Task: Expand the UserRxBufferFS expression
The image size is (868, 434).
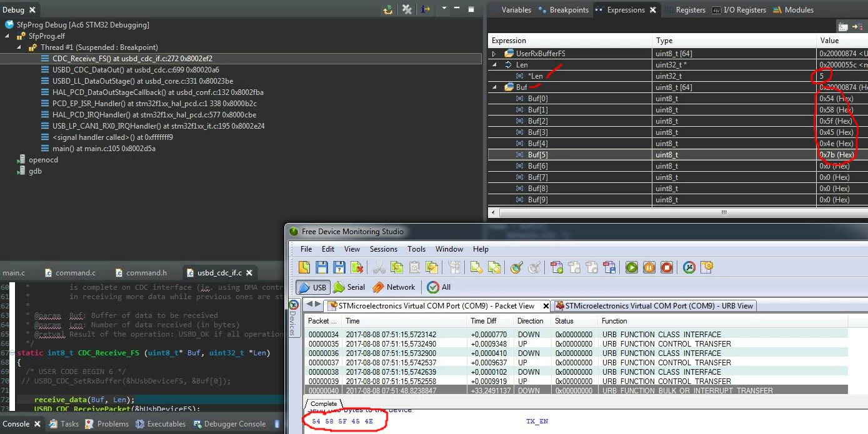Action: tap(494, 54)
